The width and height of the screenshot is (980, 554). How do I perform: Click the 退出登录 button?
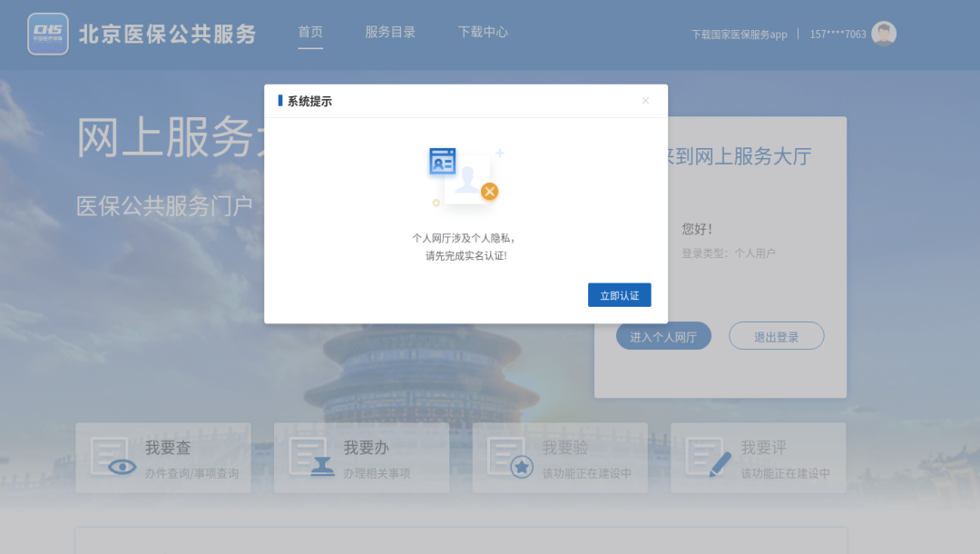(776, 336)
